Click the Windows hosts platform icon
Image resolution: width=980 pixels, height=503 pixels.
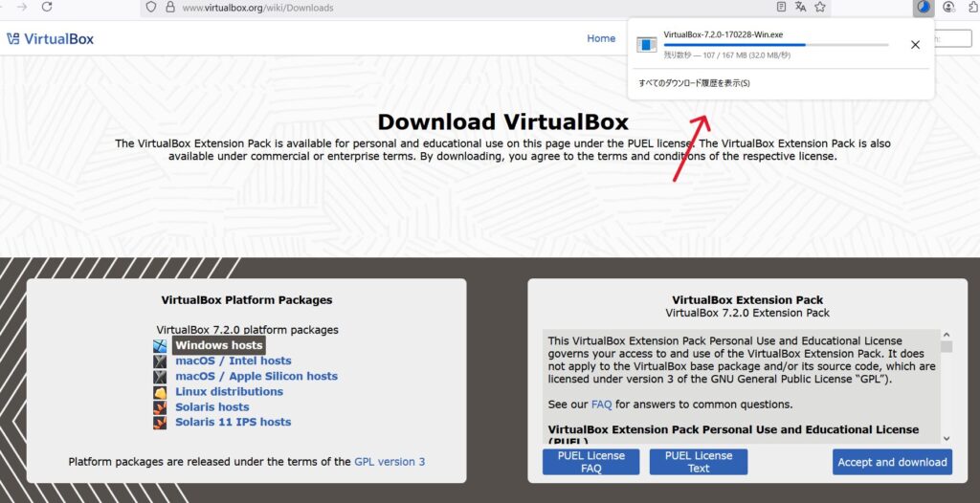coord(160,345)
